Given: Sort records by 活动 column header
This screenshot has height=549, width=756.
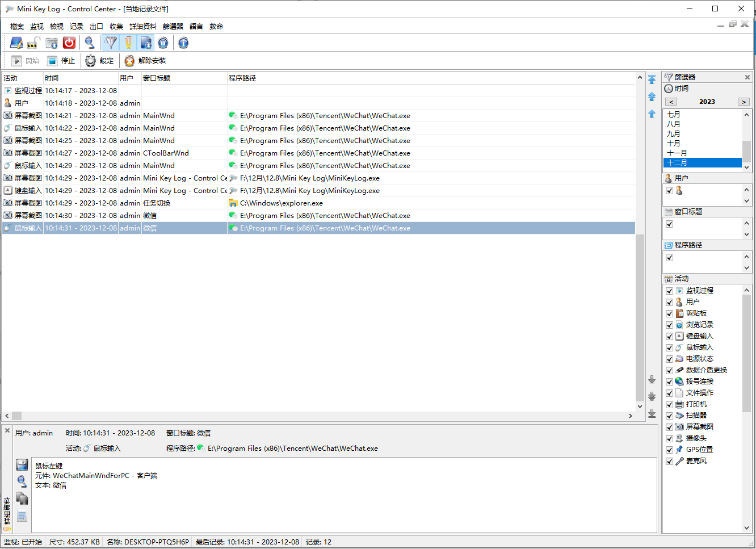Looking at the screenshot, I should (23, 78).
